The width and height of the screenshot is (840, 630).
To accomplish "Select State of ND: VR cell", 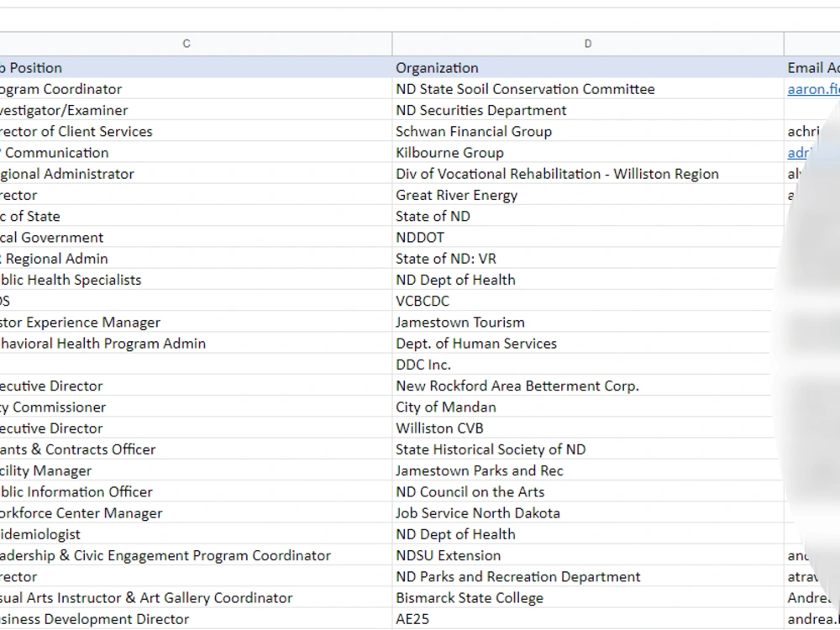I will [x=588, y=259].
